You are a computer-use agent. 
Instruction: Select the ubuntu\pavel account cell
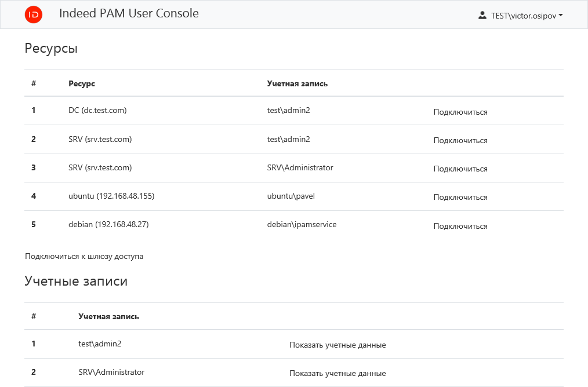click(x=291, y=196)
